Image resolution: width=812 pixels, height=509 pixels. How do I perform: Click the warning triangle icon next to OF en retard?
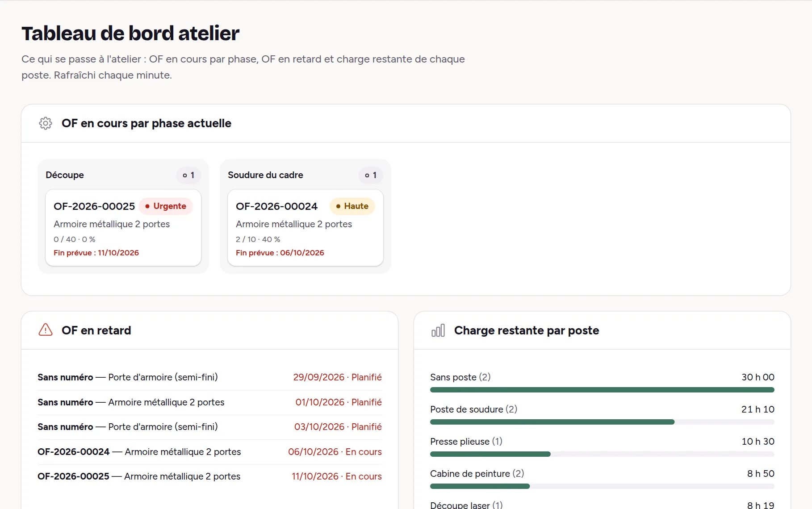(46, 330)
